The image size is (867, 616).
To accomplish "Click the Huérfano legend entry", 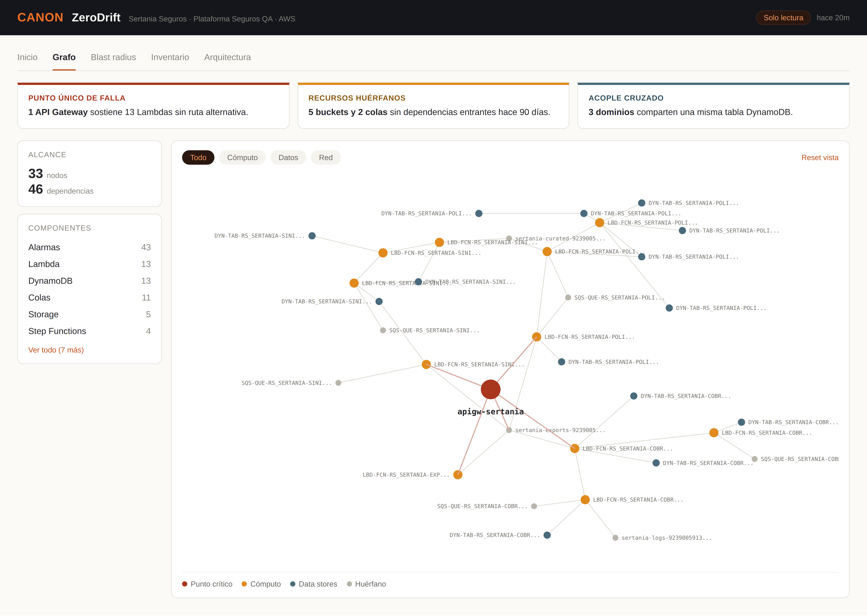I will coord(366,584).
